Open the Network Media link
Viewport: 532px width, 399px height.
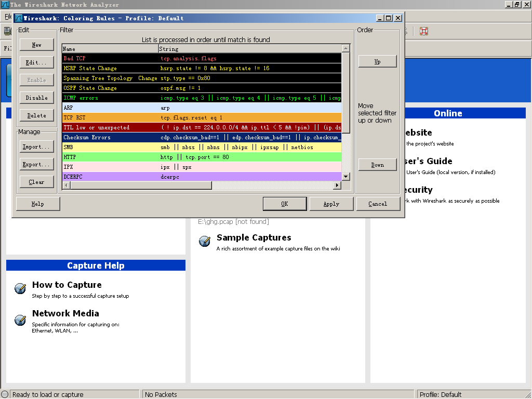coord(65,313)
